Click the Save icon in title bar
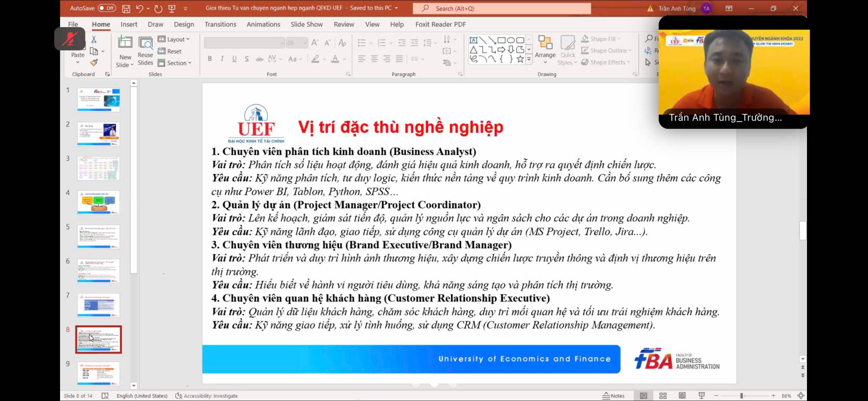 click(x=126, y=9)
